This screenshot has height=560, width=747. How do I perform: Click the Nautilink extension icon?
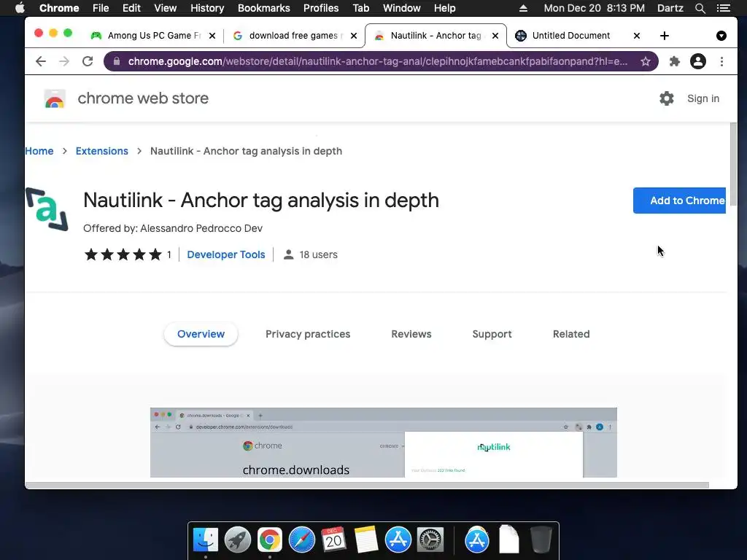pos(47,209)
